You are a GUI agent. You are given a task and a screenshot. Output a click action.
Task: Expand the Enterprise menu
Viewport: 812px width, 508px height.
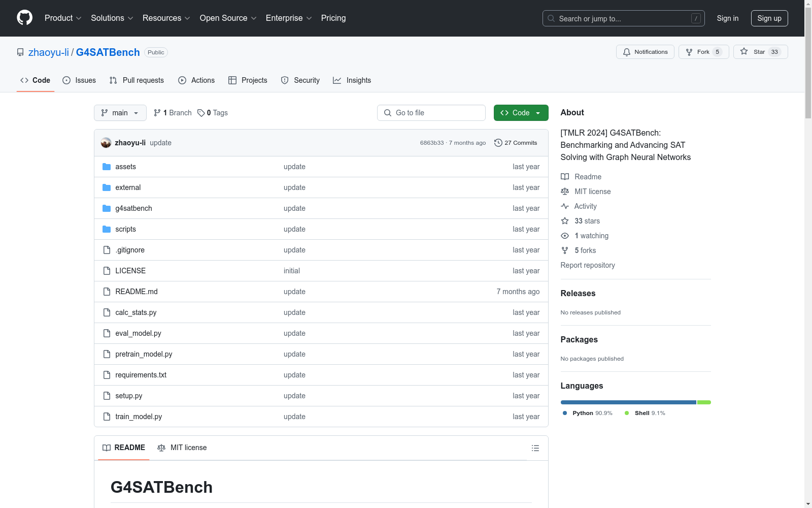(x=289, y=18)
